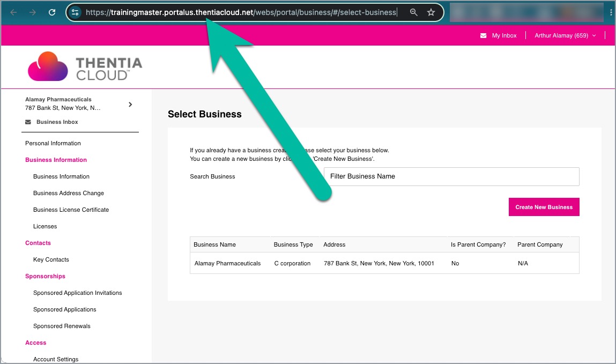616x364 pixels.
Task: Open Sponsored Application Invitations
Action: (x=77, y=293)
